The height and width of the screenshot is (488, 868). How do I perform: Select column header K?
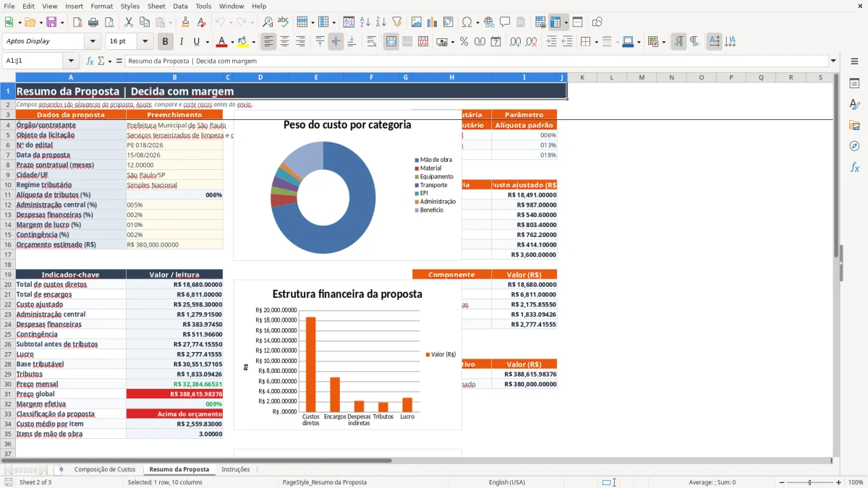tap(582, 77)
